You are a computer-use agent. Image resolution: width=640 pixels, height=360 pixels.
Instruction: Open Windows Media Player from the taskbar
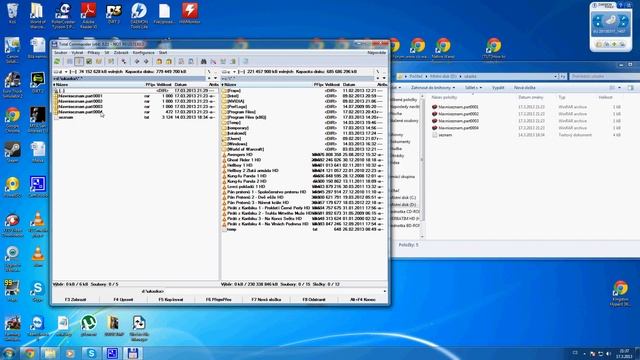click(x=71, y=353)
